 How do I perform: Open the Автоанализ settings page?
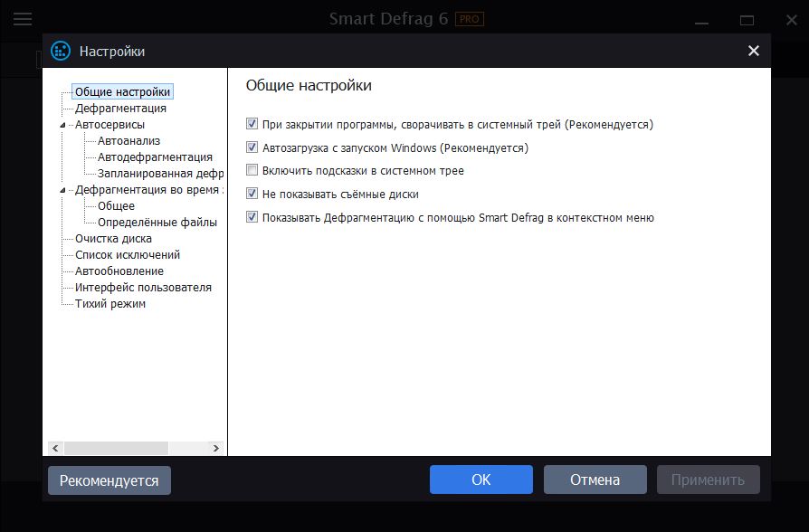pos(129,141)
